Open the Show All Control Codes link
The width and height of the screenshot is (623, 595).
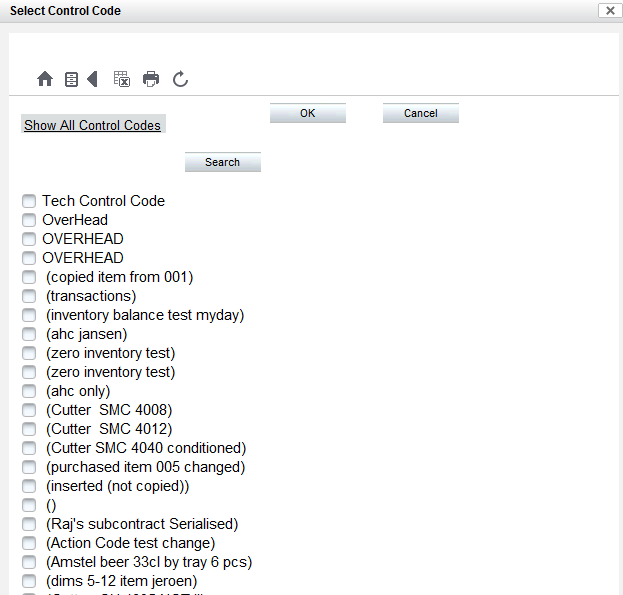pos(92,125)
